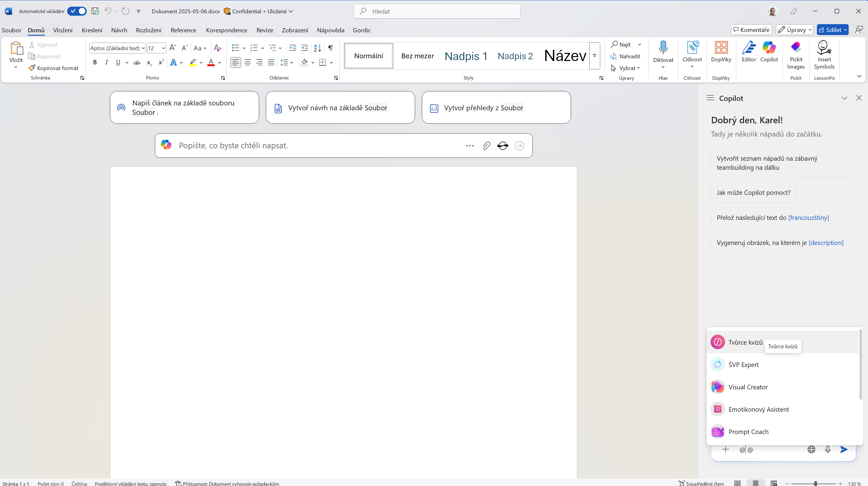
Task: Open Vybrat dropdown
Action: [x=626, y=68]
